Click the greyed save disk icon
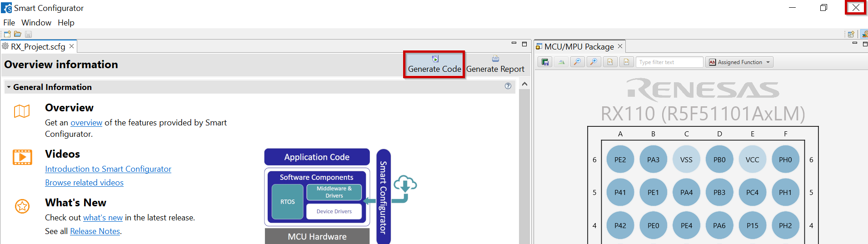 [x=28, y=34]
